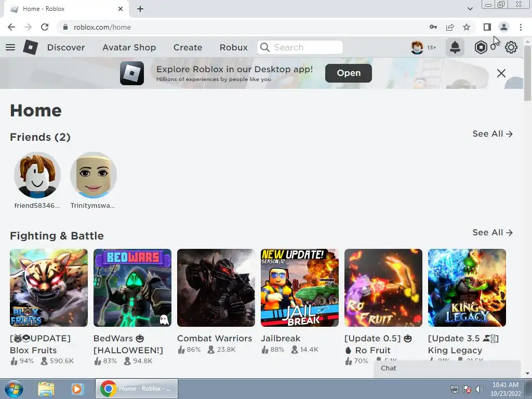Open the Create menu item
Viewport: 532px width, 399px height.
pyautogui.click(x=188, y=47)
